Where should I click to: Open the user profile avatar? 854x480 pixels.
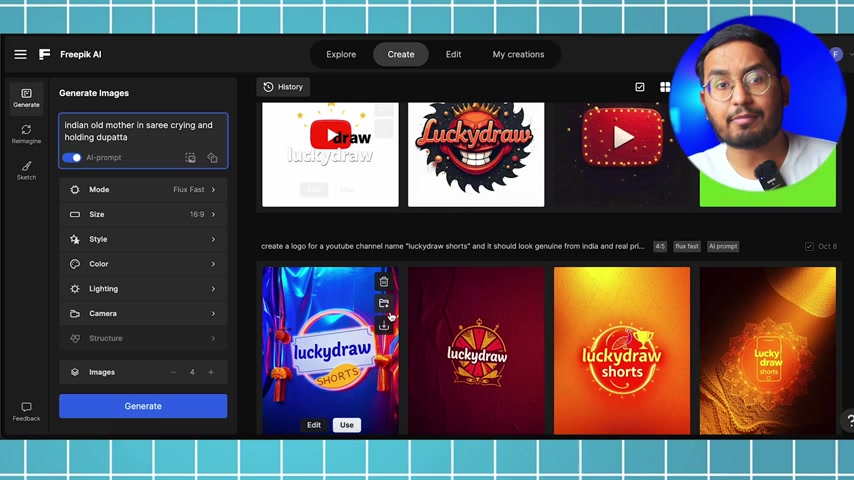(837, 54)
